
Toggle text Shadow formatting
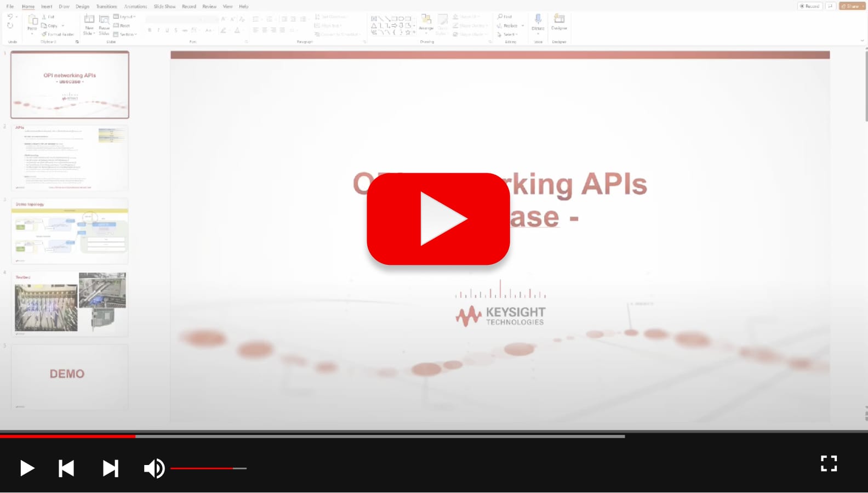point(176,30)
